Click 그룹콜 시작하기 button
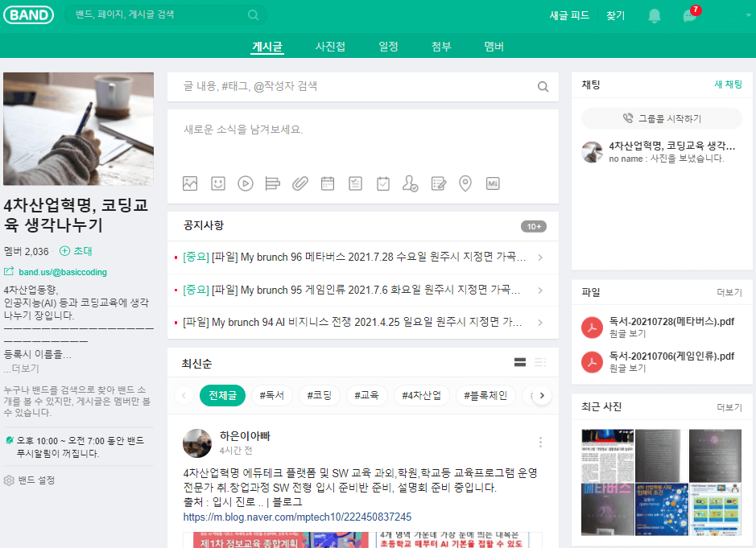This screenshot has height=548, width=756. point(662,118)
